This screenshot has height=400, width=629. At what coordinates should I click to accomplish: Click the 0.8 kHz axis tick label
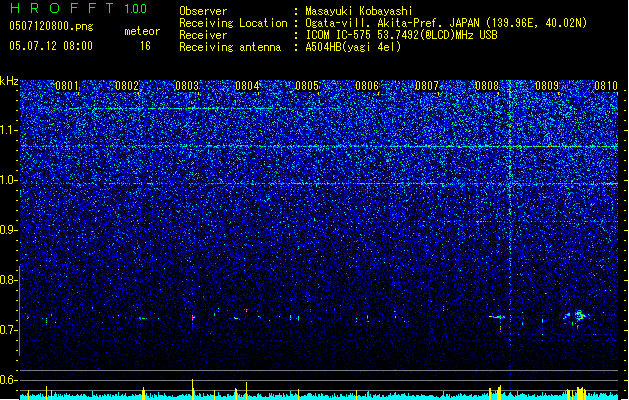pyautogui.click(x=8, y=280)
